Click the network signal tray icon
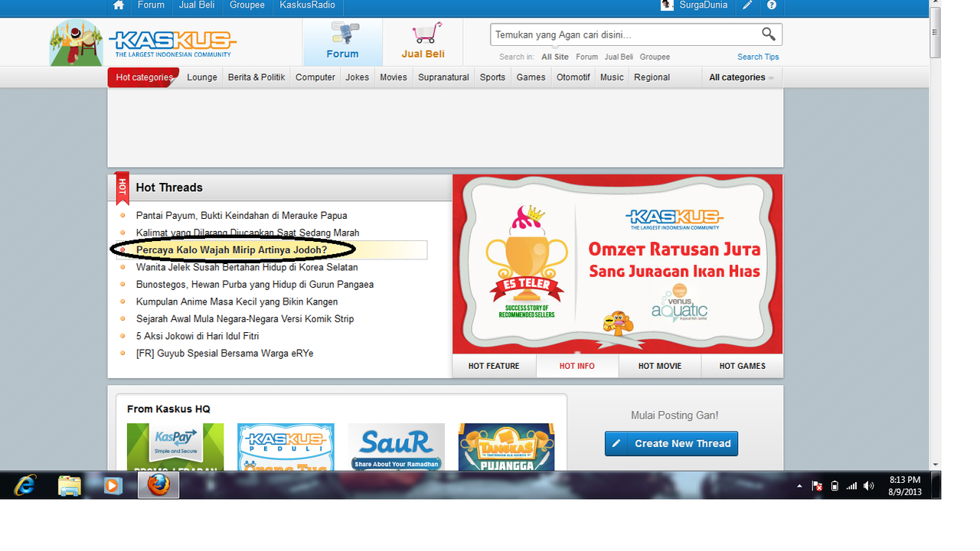The height and width of the screenshot is (551, 980). point(851,486)
